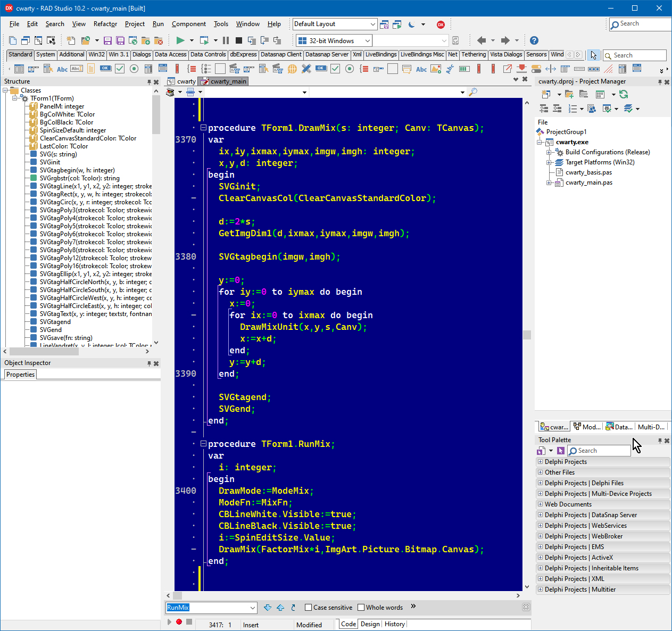
Task: Click the Forward navigation arrow icon
Action: tap(505, 40)
